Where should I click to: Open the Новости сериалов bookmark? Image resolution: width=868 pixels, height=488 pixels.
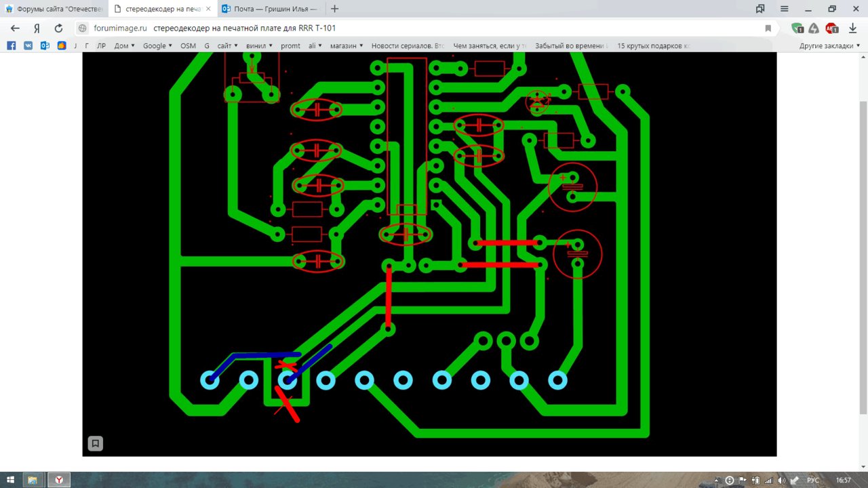pyautogui.click(x=408, y=45)
